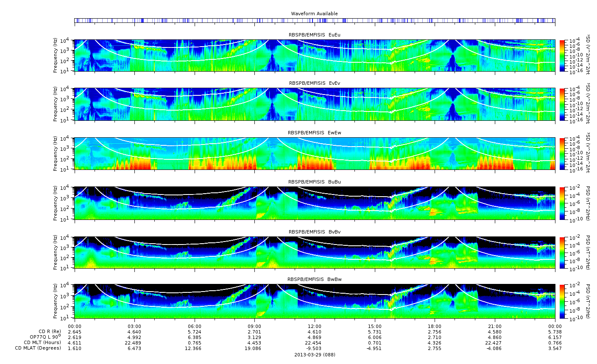Click the CD R value 4.640

(x=134, y=331)
